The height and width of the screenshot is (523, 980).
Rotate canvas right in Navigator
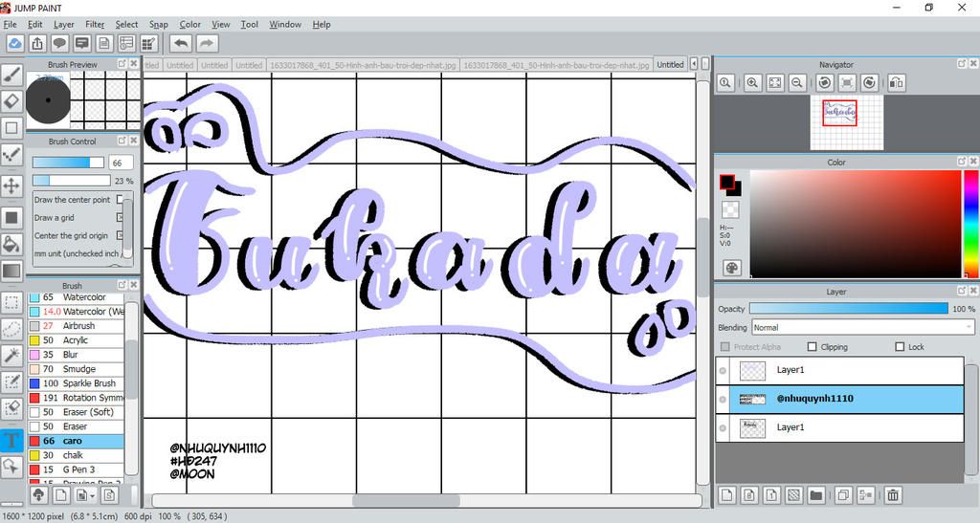click(x=869, y=82)
